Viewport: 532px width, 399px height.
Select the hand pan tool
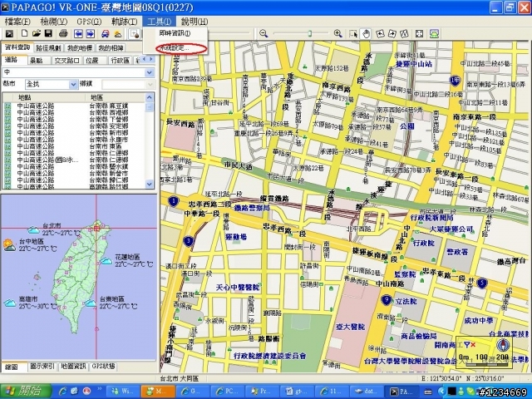(366, 34)
